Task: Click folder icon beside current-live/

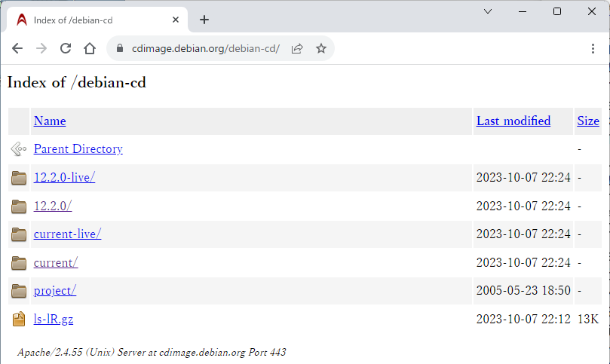Action: click(19, 234)
